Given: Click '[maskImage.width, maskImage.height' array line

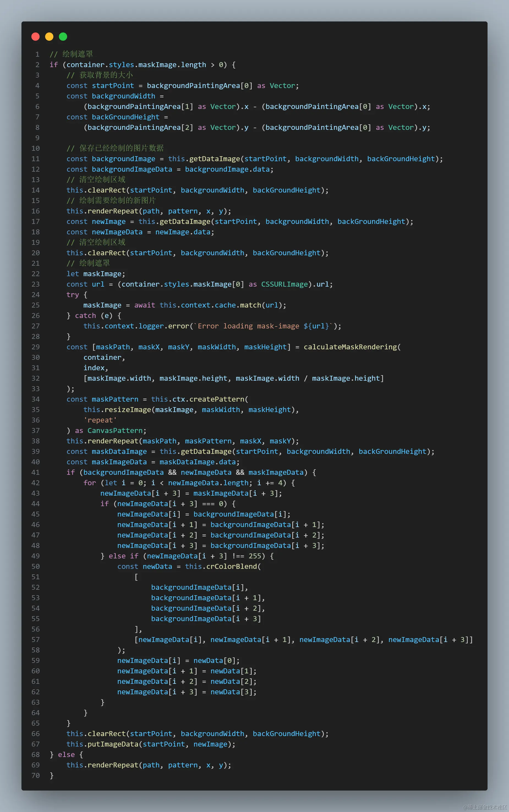Looking at the screenshot, I should pyautogui.click(x=234, y=378).
